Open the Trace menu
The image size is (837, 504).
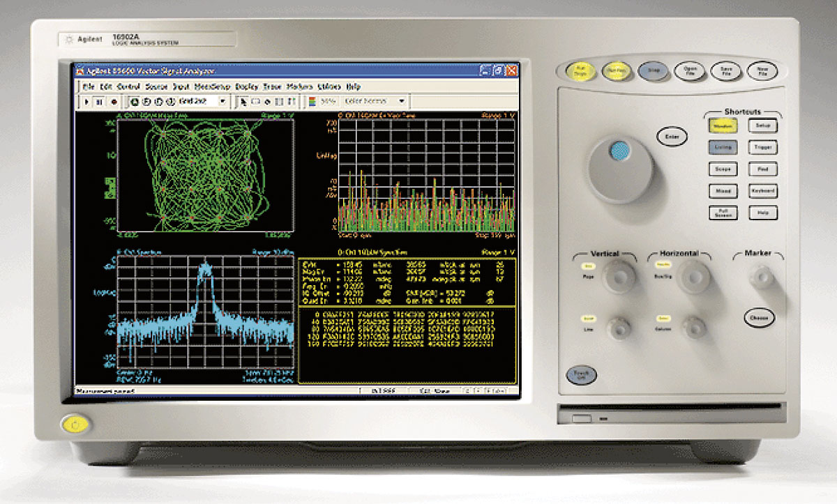pos(272,86)
